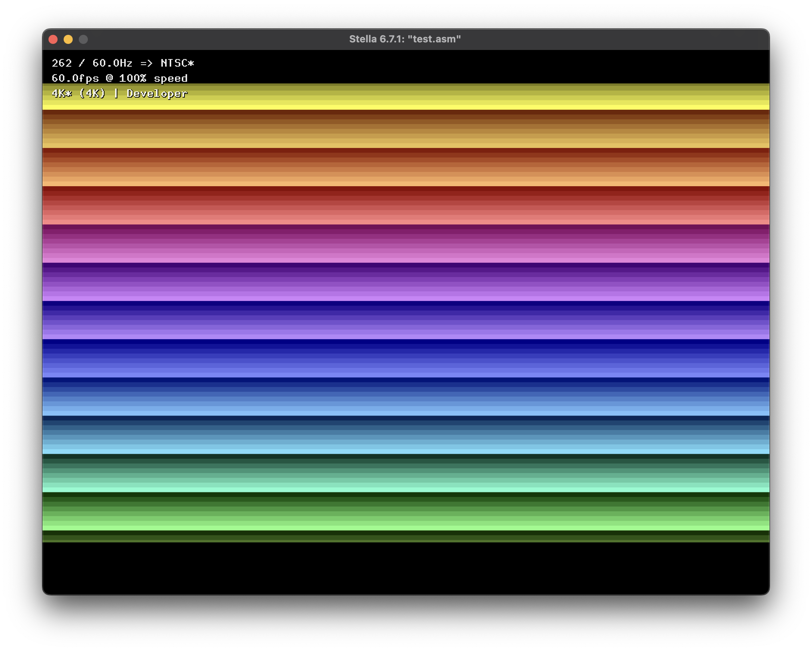Viewport: 812px width, 651px height.
Task: Click the yellow minimize window button
Action: pos(68,39)
